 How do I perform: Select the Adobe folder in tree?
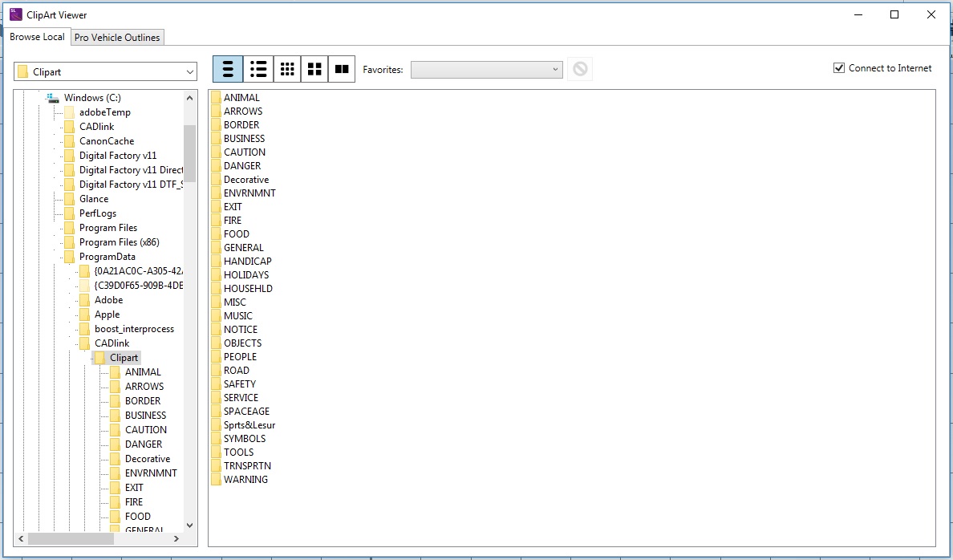108,300
